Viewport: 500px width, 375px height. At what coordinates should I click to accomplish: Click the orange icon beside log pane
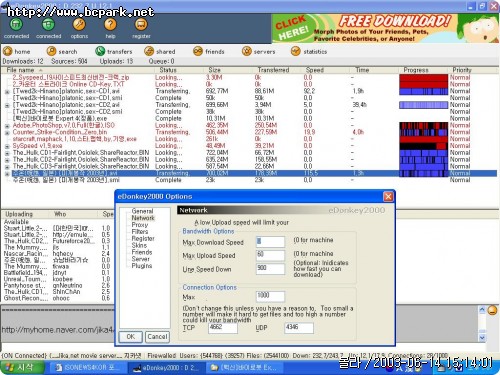point(492,310)
